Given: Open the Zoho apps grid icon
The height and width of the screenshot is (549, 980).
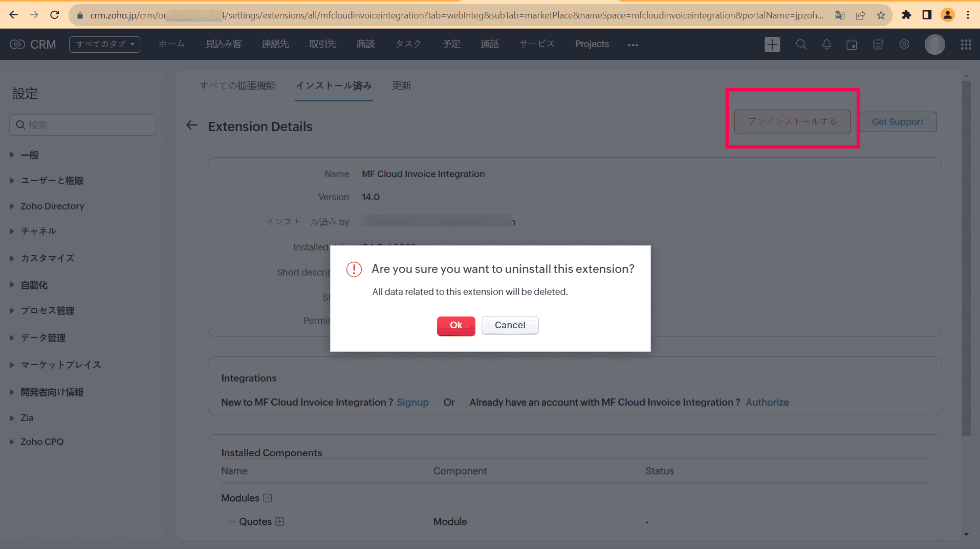Looking at the screenshot, I should coord(966,45).
